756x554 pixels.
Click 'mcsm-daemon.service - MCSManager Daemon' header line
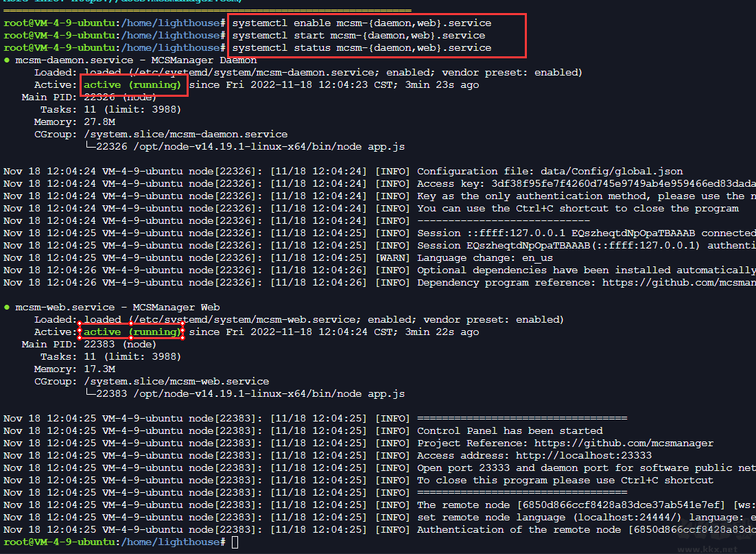(135, 60)
